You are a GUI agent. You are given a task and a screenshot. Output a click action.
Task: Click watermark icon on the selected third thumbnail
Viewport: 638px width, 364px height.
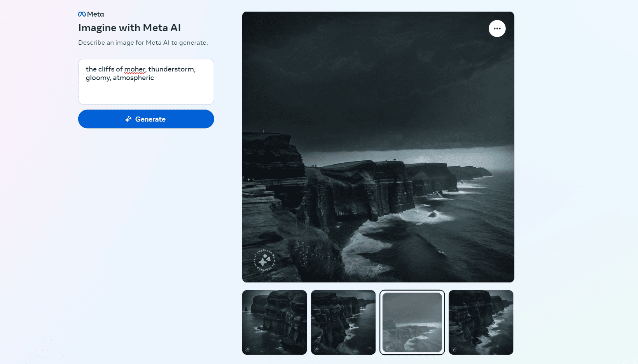click(388, 347)
